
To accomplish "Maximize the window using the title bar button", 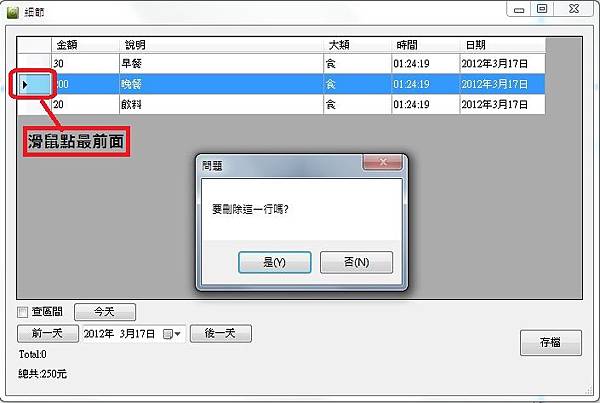I will (x=542, y=8).
